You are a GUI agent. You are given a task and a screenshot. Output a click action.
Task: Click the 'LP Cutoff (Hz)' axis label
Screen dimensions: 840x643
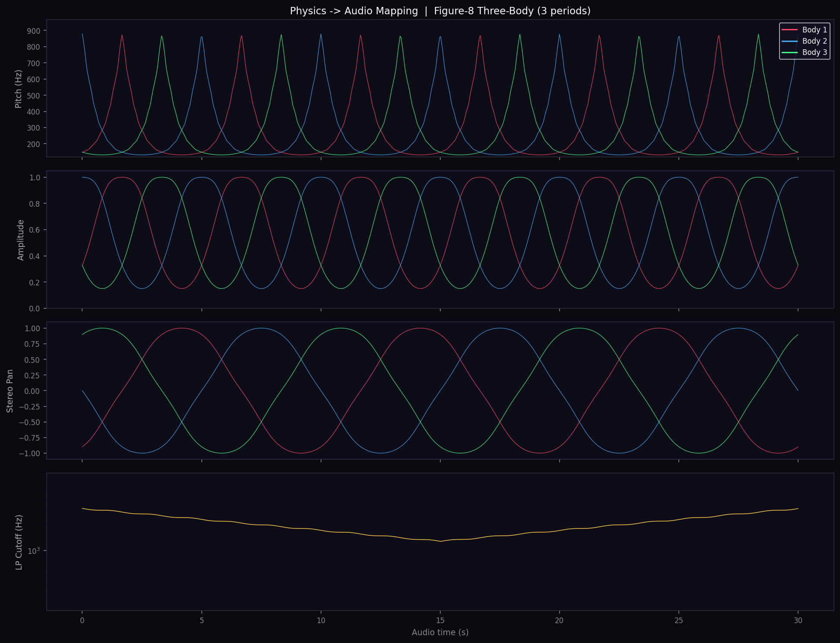pyautogui.click(x=19, y=542)
